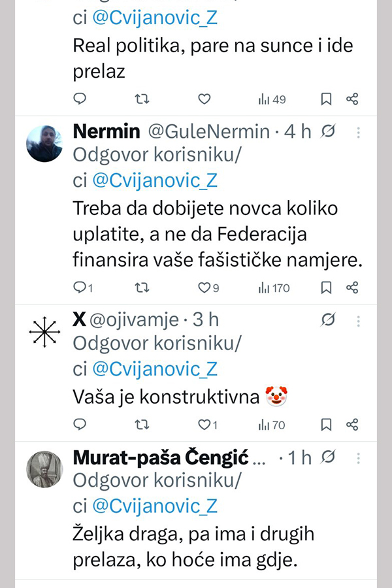Tap Murat-paša Čengić's avatar

click(44, 470)
